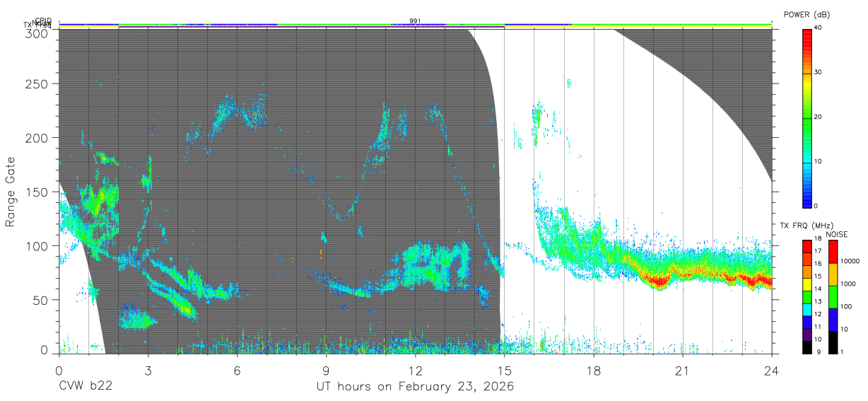Select the 'NOISE' legend title
Screen dimensions: 868x401
(838, 234)
